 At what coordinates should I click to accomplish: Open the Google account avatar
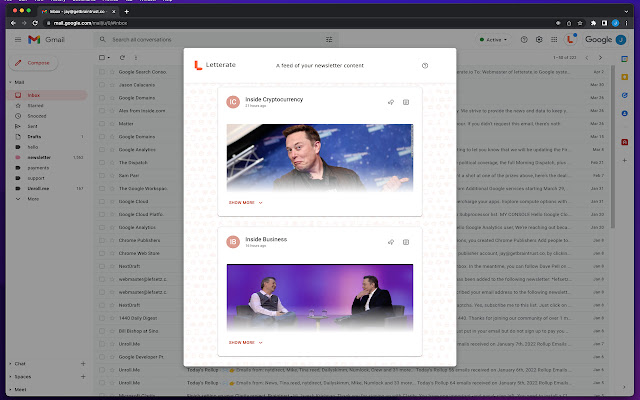coord(621,40)
